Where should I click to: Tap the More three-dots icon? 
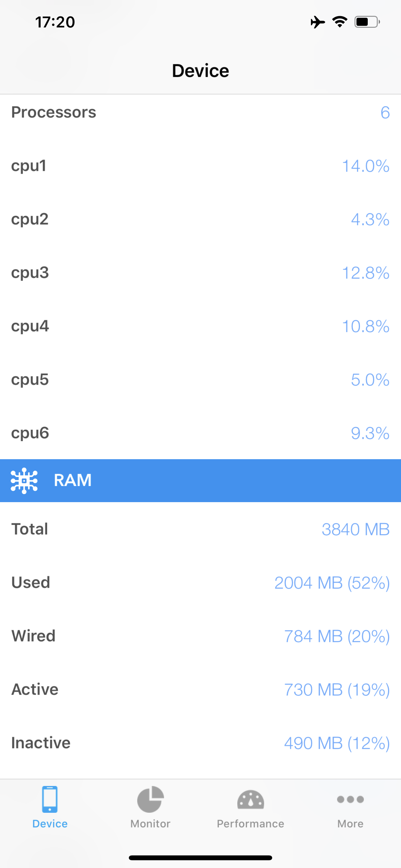350,799
